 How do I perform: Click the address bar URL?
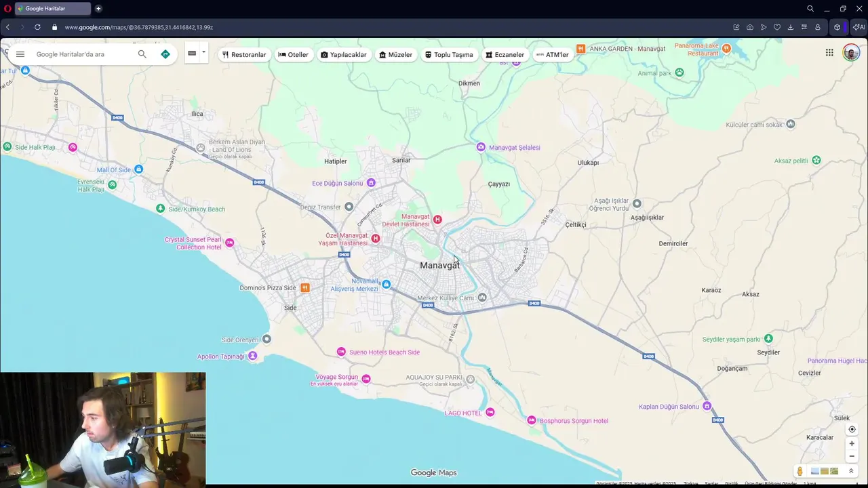click(x=139, y=27)
